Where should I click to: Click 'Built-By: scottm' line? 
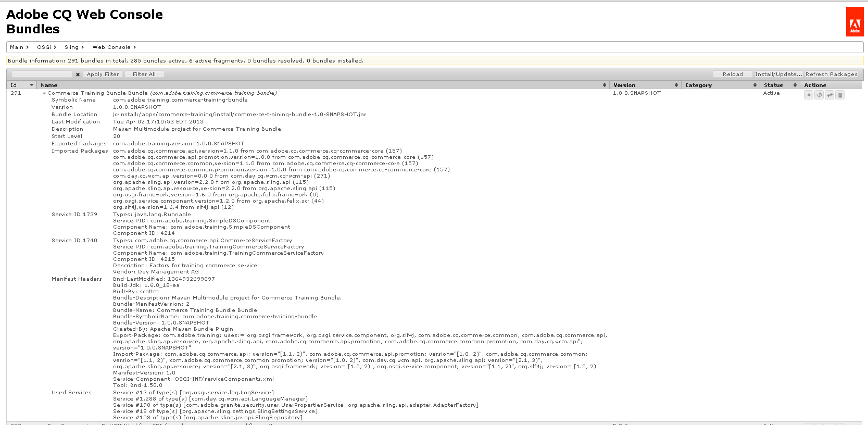(136, 292)
